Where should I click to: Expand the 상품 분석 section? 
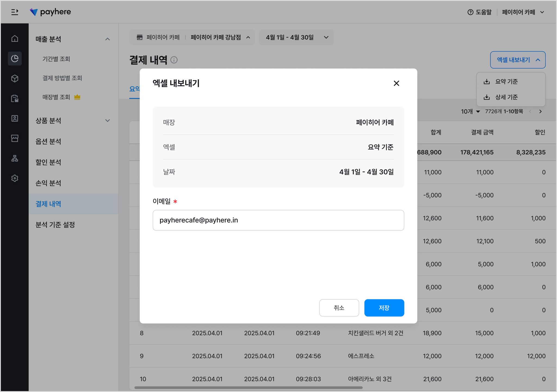108,121
